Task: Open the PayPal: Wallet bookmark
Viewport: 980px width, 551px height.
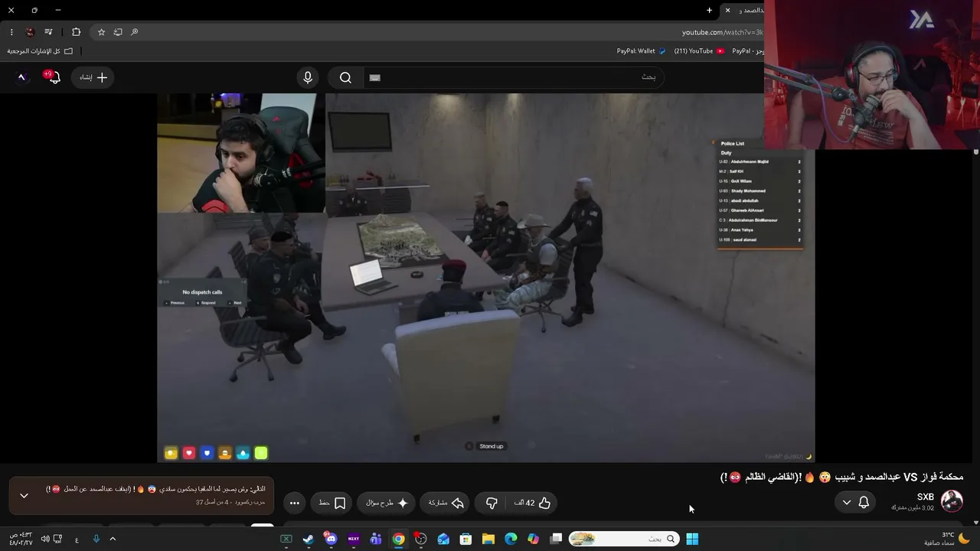Action: pos(642,51)
